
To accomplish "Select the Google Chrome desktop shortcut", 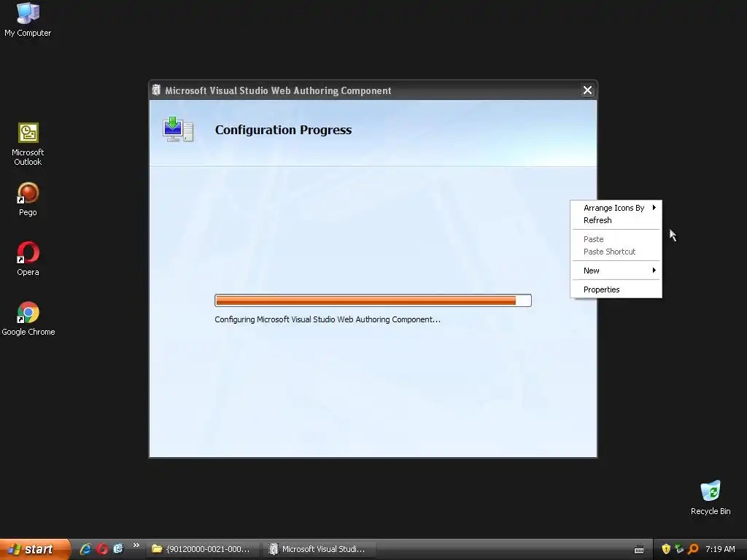I will 28,318.
